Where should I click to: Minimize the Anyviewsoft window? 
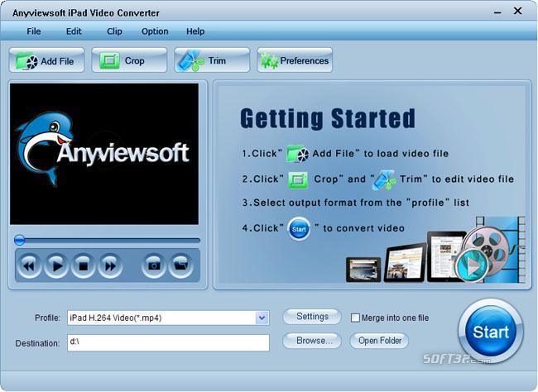[x=497, y=12]
